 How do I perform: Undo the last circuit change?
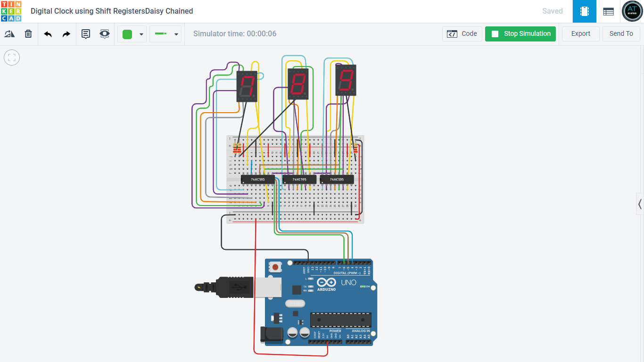(x=48, y=33)
